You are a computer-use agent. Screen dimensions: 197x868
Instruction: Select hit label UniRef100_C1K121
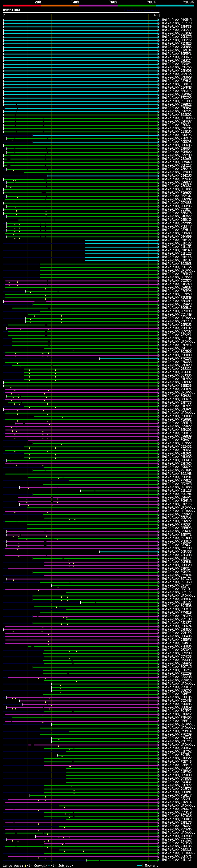[x=177, y=240]
